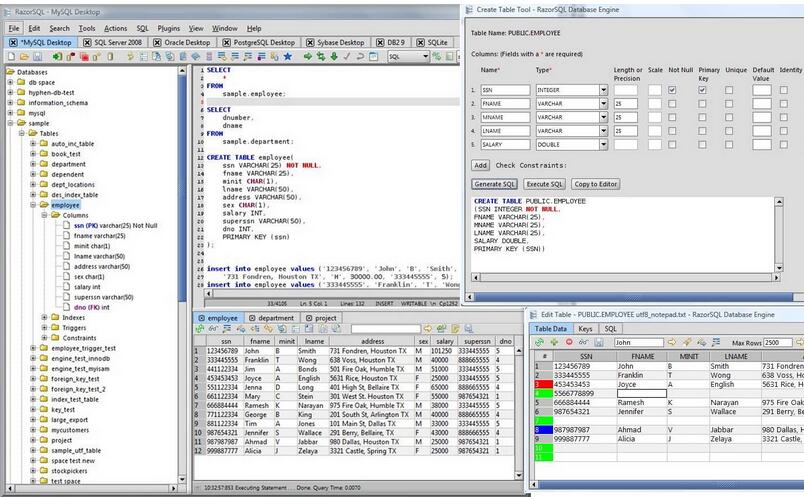This screenshot has height=497, width=804.
Task: Expand the mysql database node
Action: coord(10,113)
